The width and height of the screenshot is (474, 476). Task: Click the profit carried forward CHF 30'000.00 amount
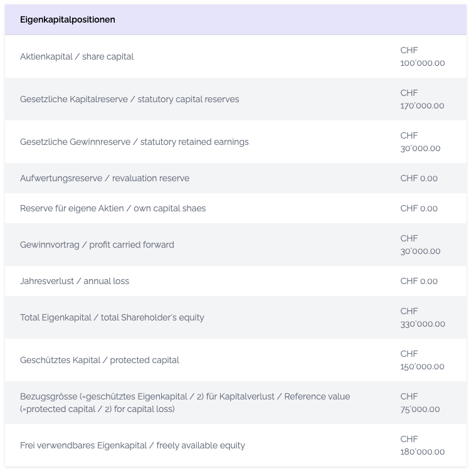click(x=420, y=245)
